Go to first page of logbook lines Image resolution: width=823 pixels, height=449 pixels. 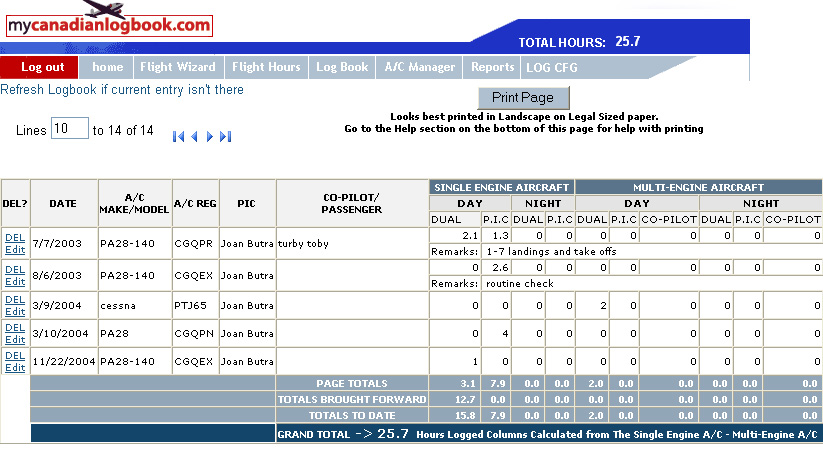[178, 137]
